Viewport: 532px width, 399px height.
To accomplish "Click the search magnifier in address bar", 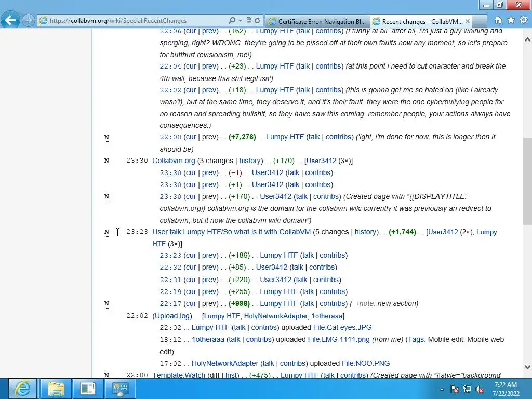I will click(232, 20).
